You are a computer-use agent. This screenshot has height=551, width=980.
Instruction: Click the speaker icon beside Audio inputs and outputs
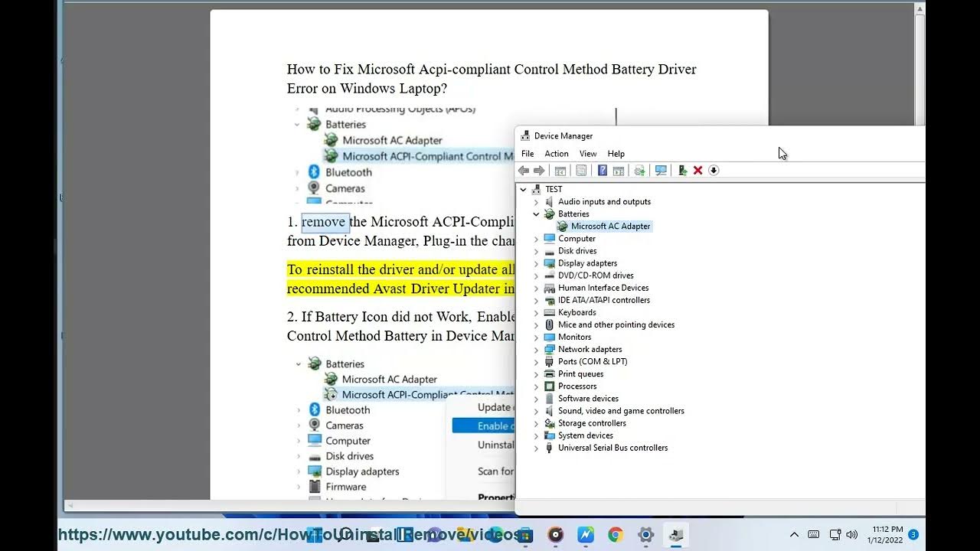[x=549, y=202]
